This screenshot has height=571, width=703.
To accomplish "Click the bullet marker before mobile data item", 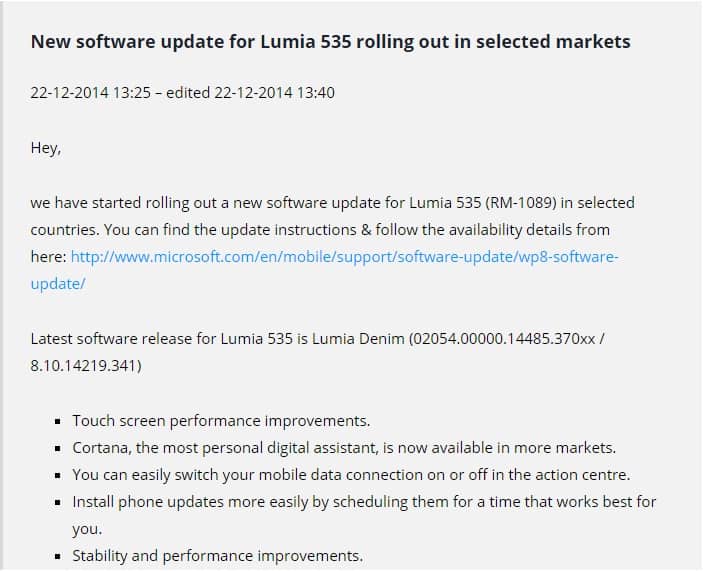I will pyautogui.click(x=63, y=476).
